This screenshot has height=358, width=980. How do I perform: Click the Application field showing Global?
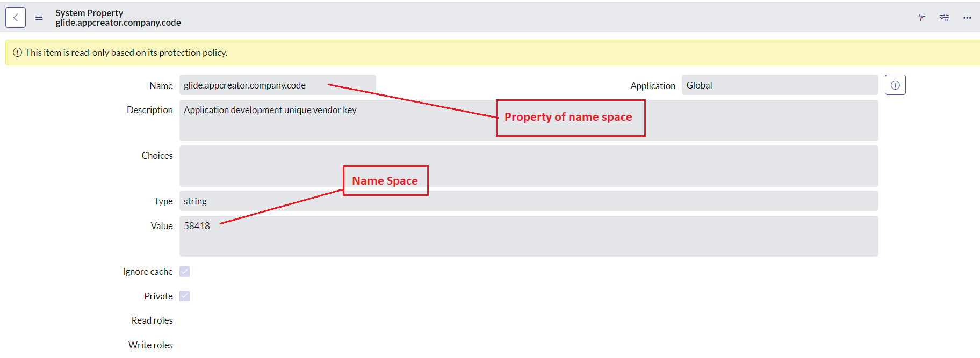(780, 85)
